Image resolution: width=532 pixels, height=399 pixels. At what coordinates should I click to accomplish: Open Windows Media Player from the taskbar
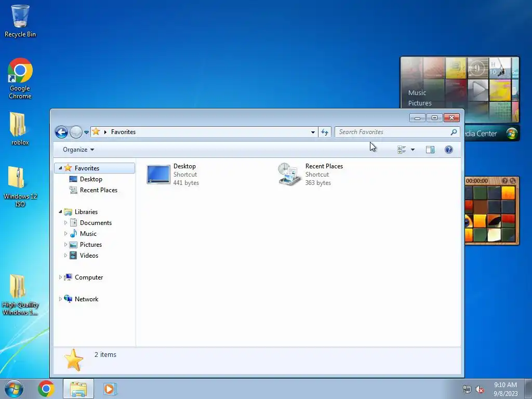click(x=110, y=389)
